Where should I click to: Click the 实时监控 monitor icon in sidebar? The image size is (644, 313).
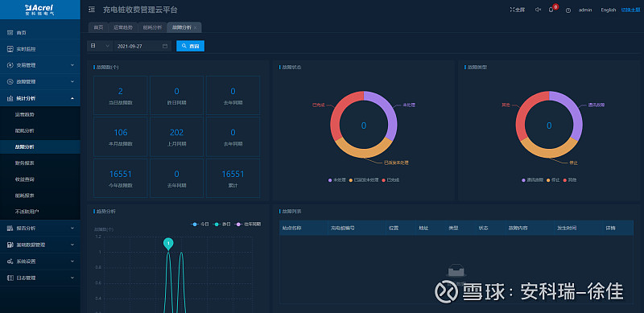tap(10, 49)
